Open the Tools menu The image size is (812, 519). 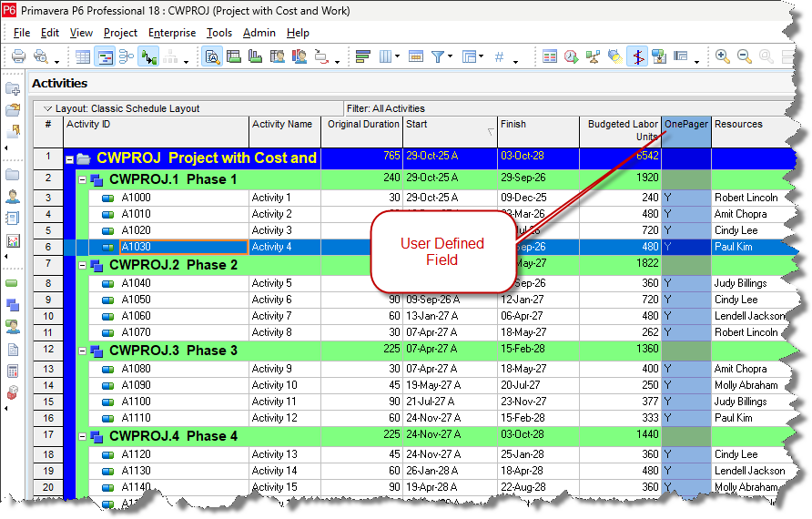[x=219, y=33]
